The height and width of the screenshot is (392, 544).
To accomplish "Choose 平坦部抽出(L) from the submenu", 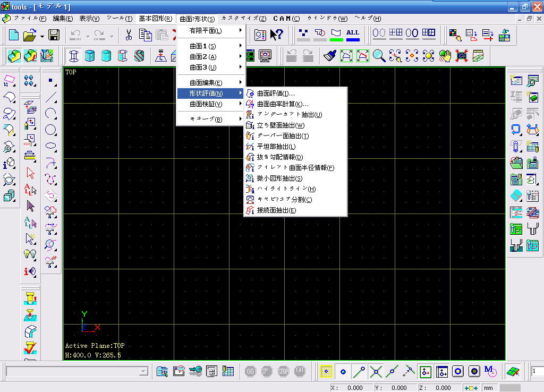I will coord(295,147).
